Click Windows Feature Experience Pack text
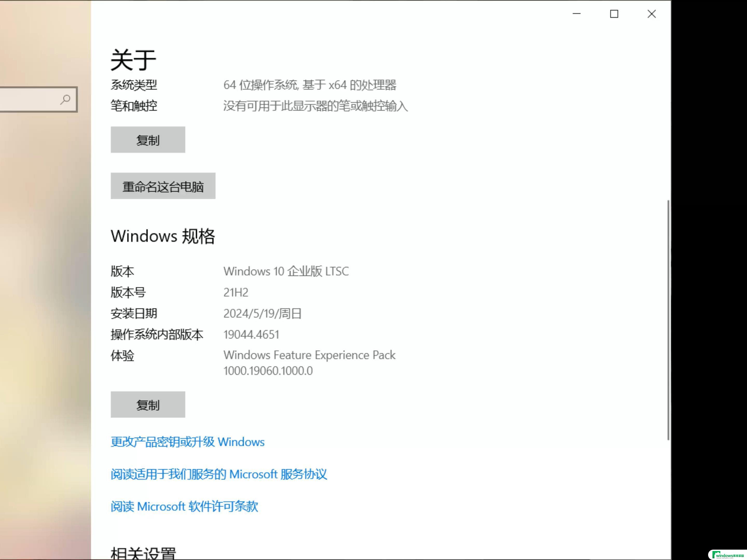 pyautogui.click(x=309, y=355)
